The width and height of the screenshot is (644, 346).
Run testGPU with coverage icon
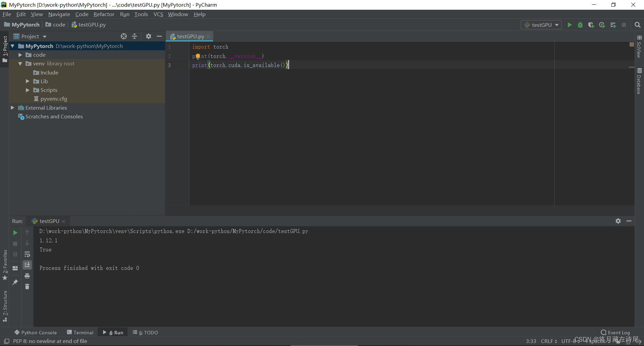(x=591, y=25)
